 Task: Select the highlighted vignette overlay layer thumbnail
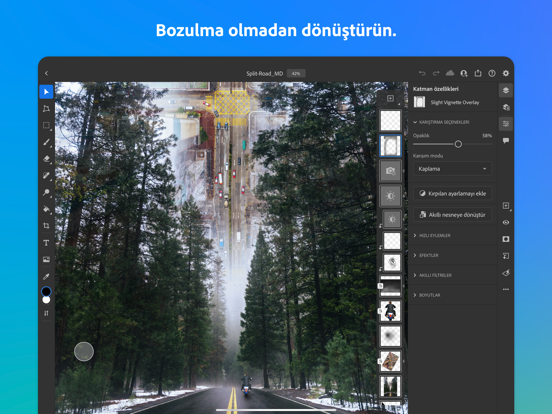390,145
